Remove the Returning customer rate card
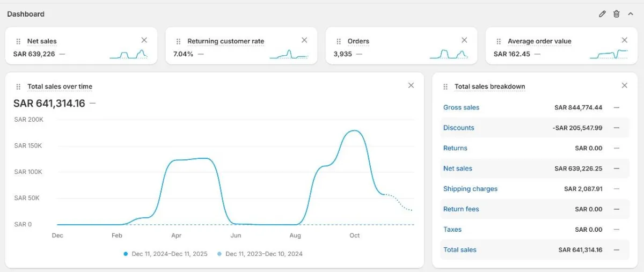 click(304, 40)
